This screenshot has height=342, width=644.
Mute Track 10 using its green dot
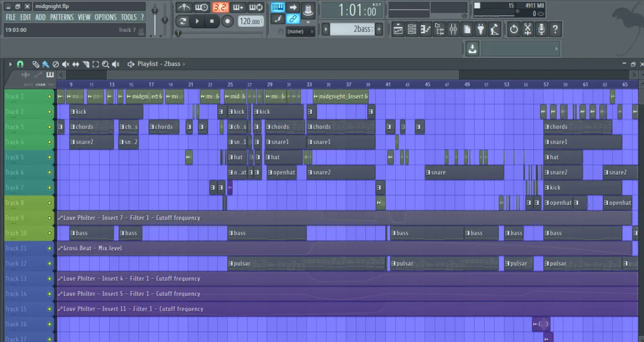pos(49,233)
